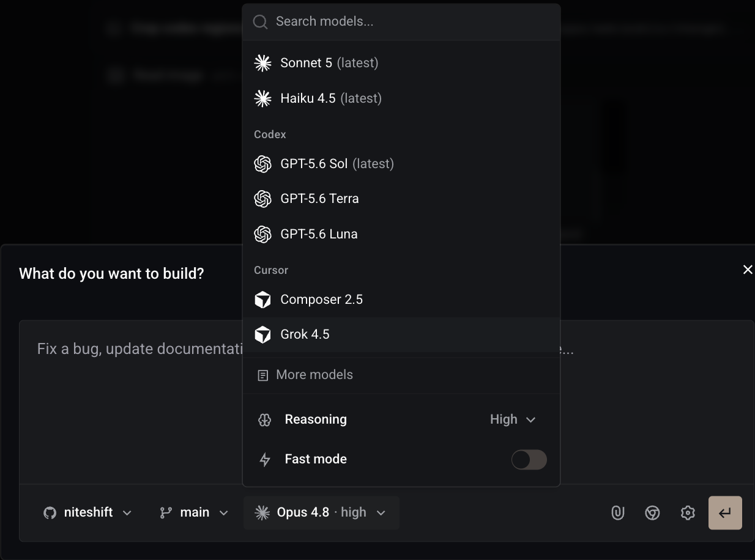Enable the Fast mode toggle

[529, 460]
